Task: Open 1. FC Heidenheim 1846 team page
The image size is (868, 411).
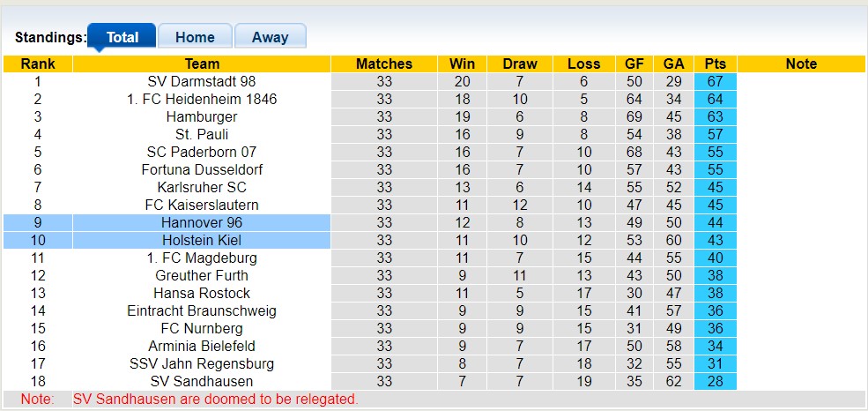Action: tap(202, 99)
